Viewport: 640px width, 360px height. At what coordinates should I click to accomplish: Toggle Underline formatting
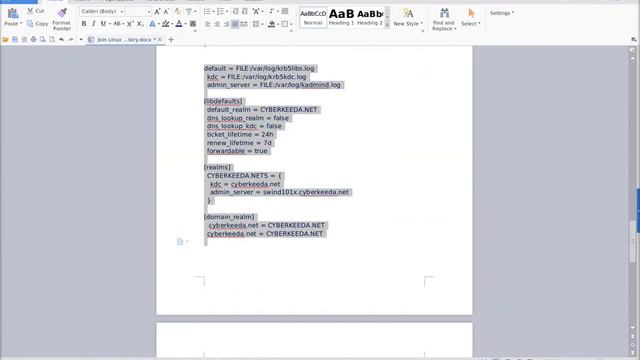point(103,24)
